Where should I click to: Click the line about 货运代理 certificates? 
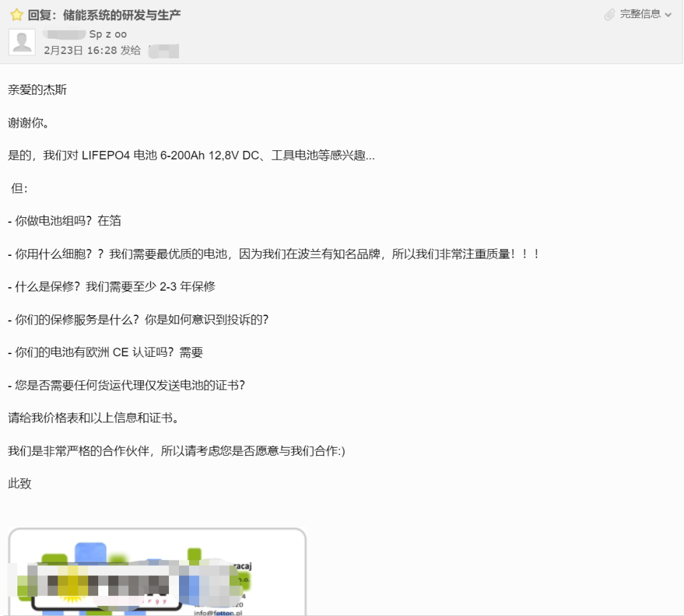pyautogui.click(x=126, y=386)
